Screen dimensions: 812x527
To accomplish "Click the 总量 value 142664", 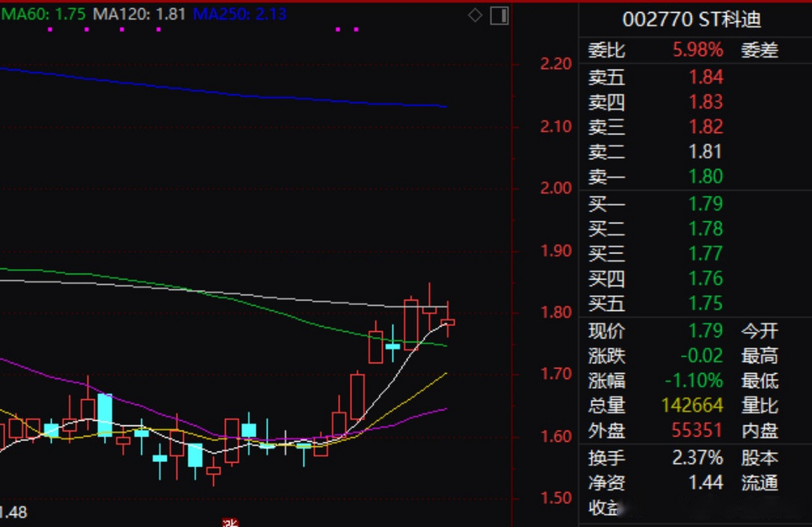I will pos(693,406).
